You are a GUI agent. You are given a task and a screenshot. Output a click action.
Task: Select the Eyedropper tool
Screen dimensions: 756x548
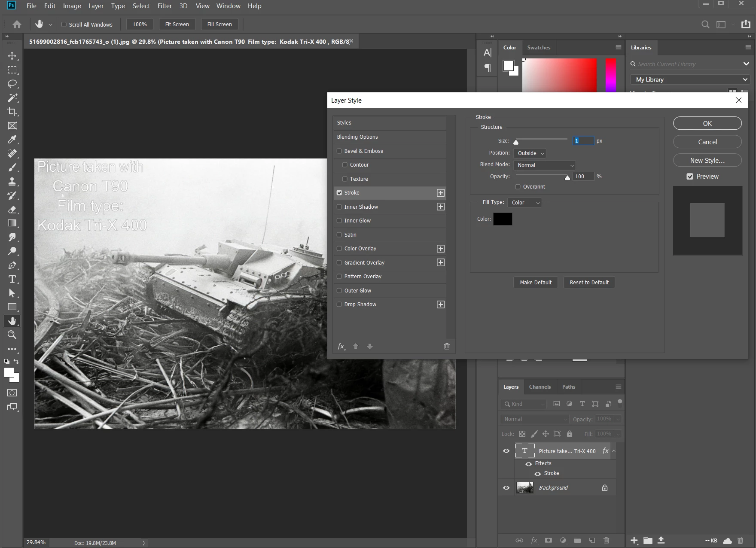(x=12, y=140)
